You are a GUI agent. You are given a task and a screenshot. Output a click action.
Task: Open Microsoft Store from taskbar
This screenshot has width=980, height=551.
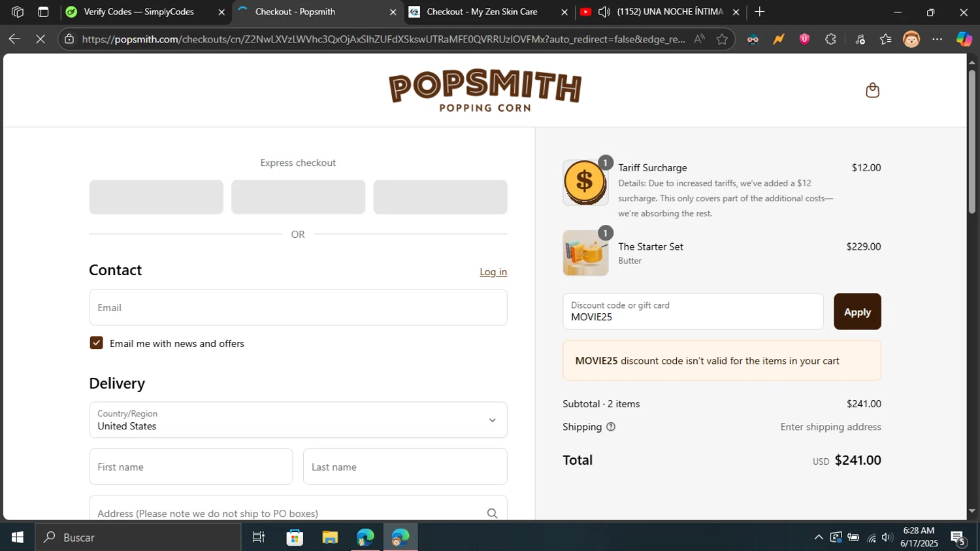(295, 537)
